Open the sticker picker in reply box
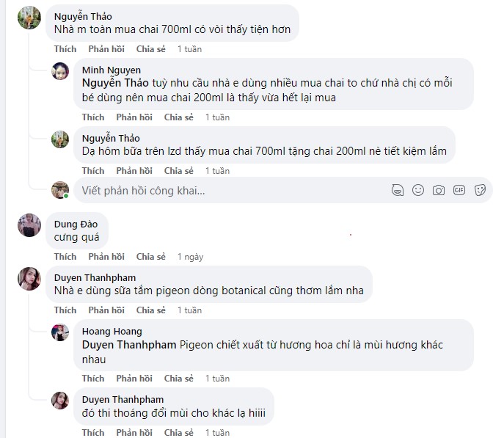The height and width of the screenshot is (438, 504). (x=480, y=190)
